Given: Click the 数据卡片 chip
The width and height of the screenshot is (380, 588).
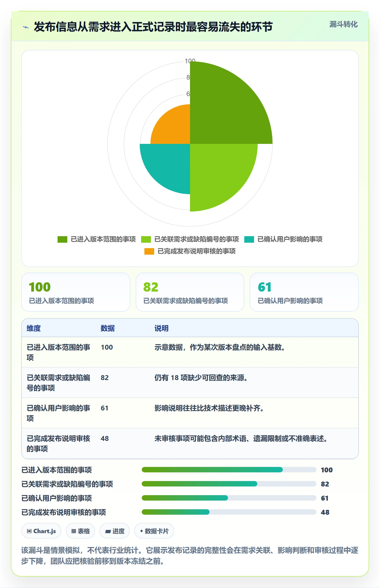Looking at the screenshot, I should [154, 531].
